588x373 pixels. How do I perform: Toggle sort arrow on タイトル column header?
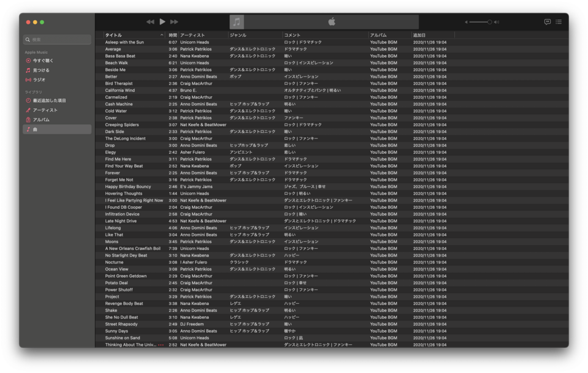(162, 35)
